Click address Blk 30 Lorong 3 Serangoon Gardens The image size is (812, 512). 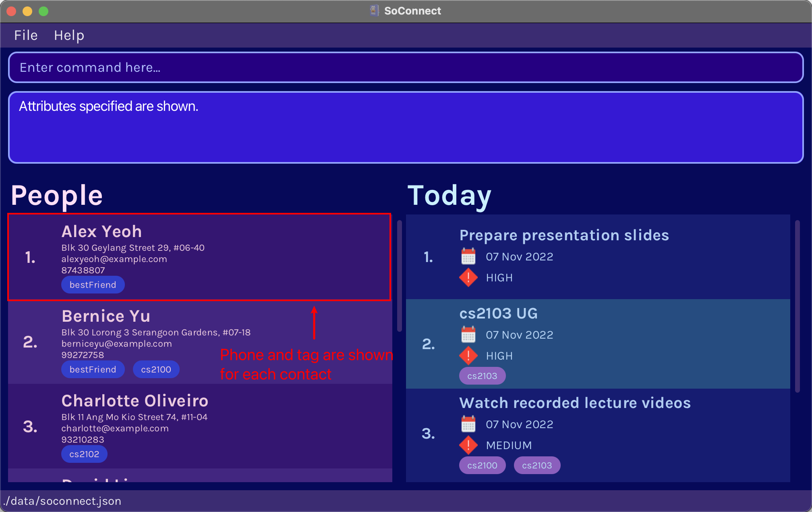(156, 332)
